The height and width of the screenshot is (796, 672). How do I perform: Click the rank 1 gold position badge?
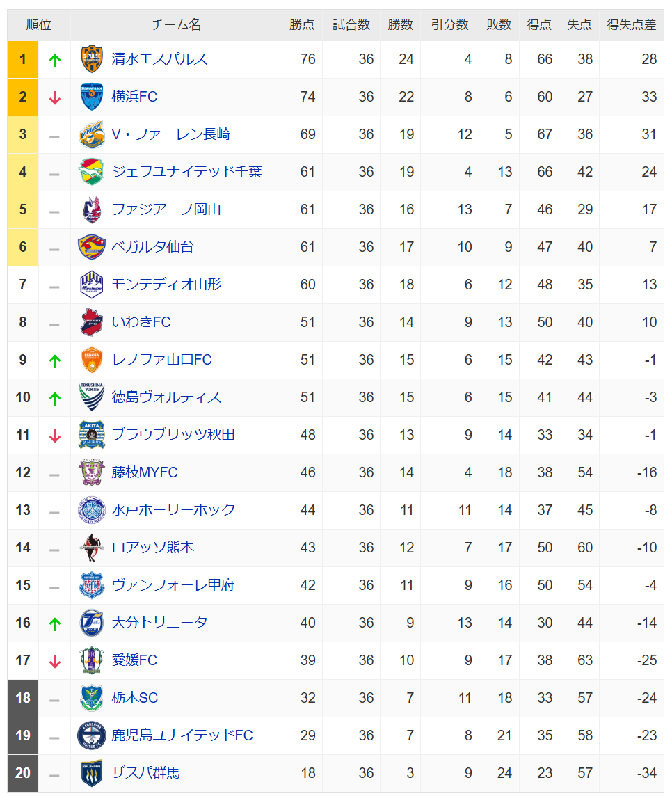[x=23, y=59]
